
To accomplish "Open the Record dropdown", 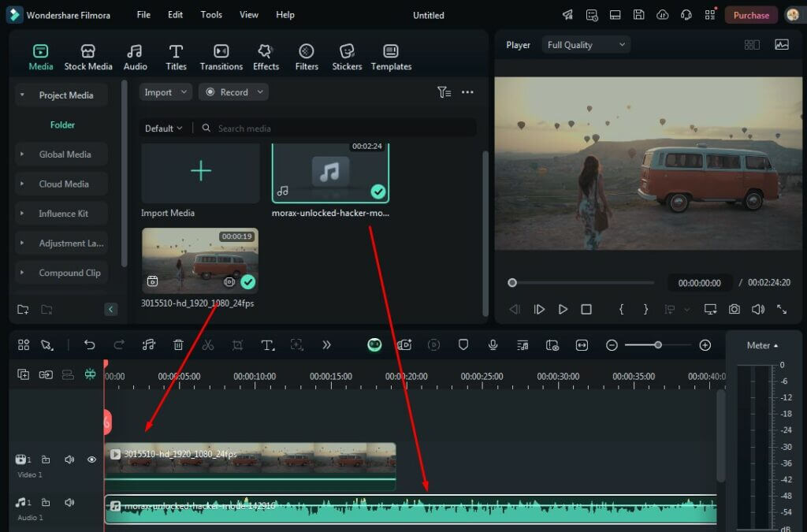I will (233, 91).
